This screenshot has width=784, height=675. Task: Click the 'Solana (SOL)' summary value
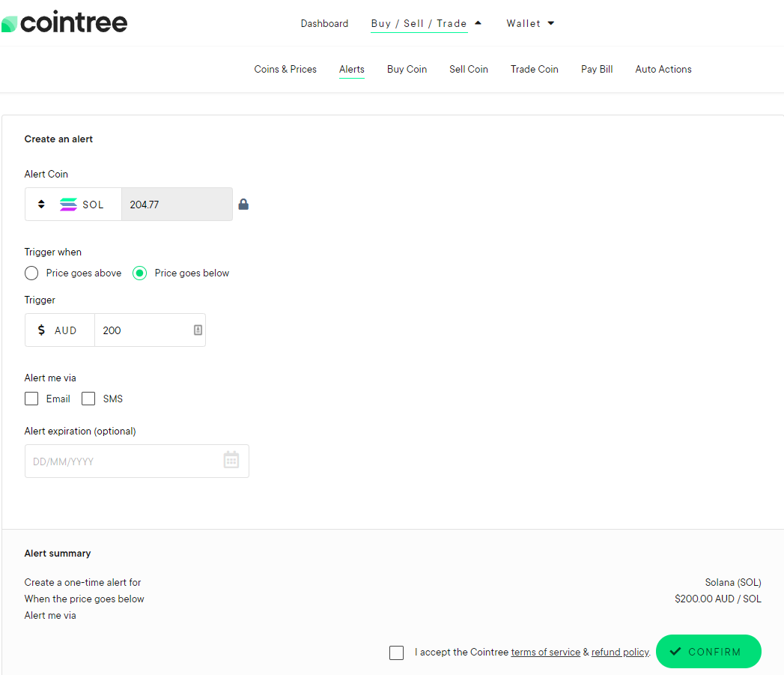click(733, 582)
